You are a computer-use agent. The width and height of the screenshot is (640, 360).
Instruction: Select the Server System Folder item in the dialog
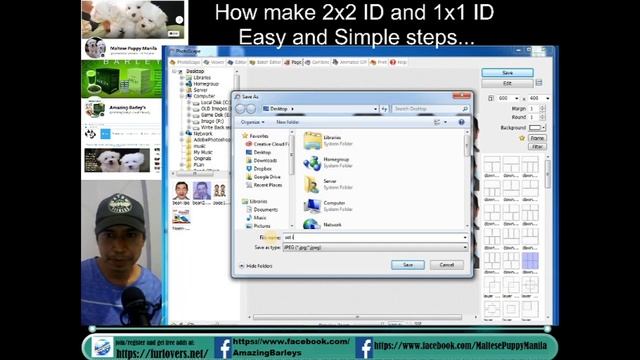point(328,184)
